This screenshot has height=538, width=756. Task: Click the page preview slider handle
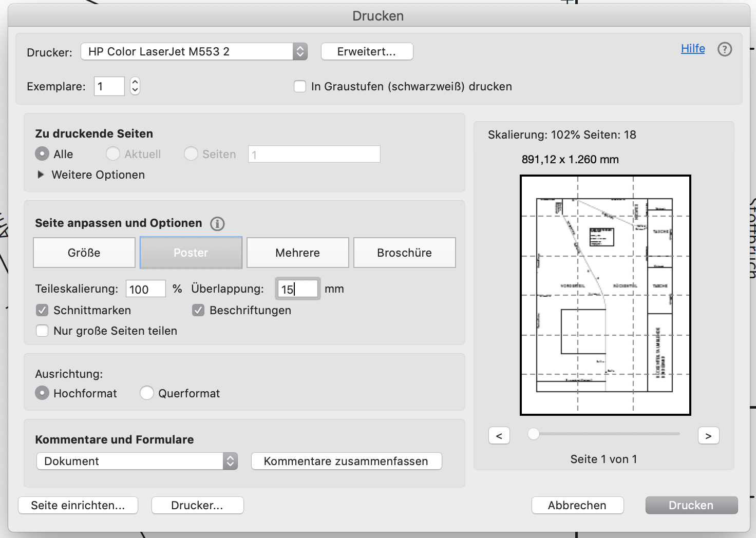[534, 434]
